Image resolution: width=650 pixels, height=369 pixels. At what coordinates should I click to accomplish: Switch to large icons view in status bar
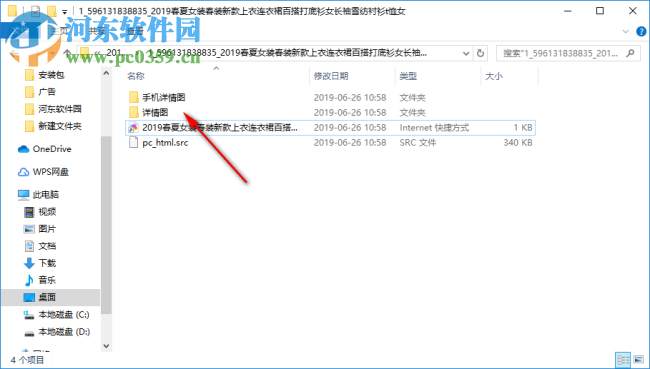638,361
